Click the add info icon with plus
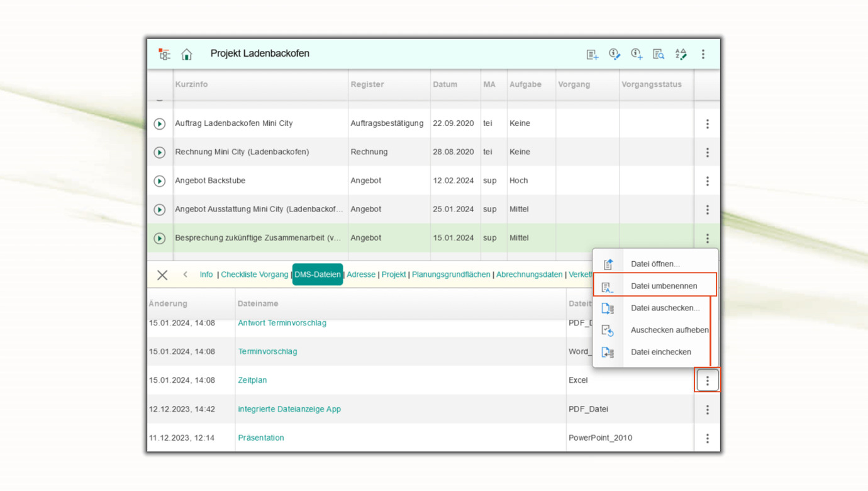Screen dimensions: 868x491 [637, 55]
